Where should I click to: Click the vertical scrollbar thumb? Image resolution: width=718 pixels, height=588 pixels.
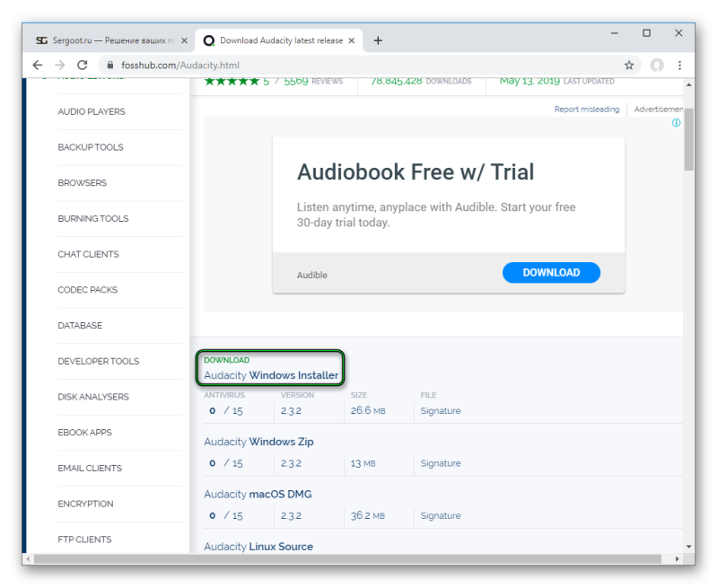pos(688,140)
